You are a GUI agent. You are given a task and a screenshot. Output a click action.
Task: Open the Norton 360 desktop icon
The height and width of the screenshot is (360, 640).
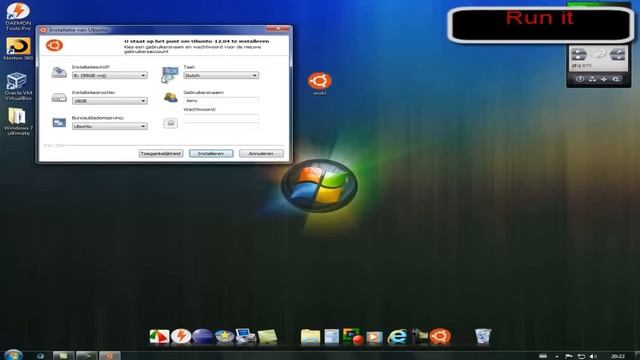pos(18,49)
